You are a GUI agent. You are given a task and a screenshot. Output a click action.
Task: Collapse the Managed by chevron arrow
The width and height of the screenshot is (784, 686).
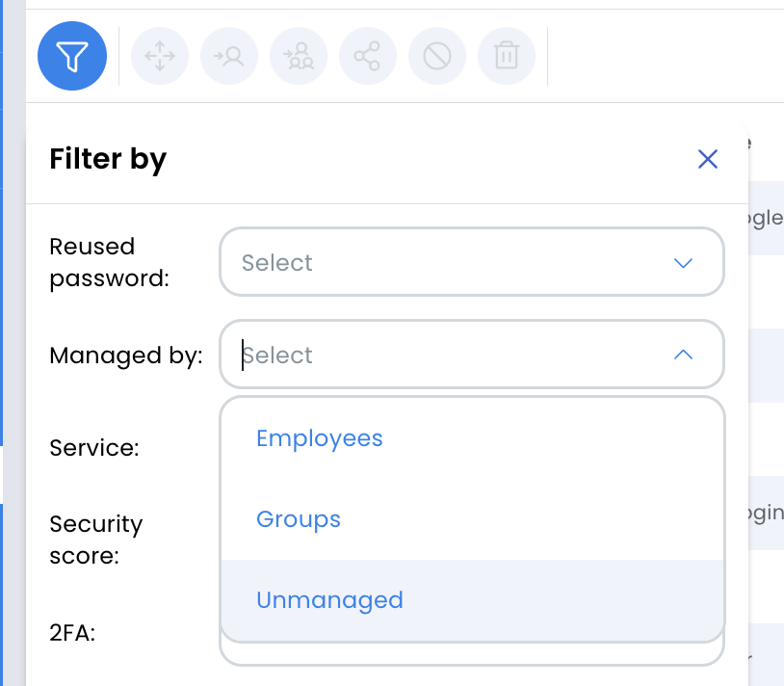coord(683,355)
